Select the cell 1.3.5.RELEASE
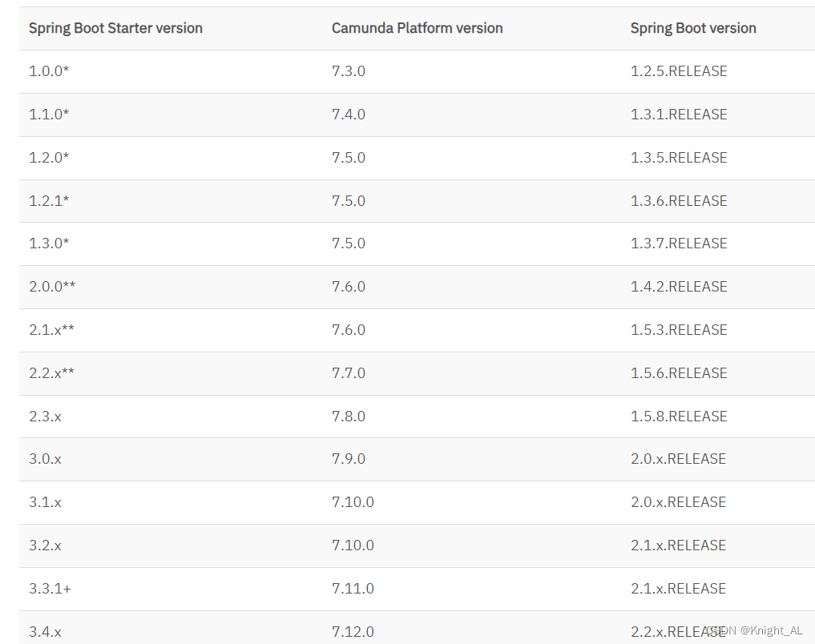815x644 pixels. coord(678,157)
